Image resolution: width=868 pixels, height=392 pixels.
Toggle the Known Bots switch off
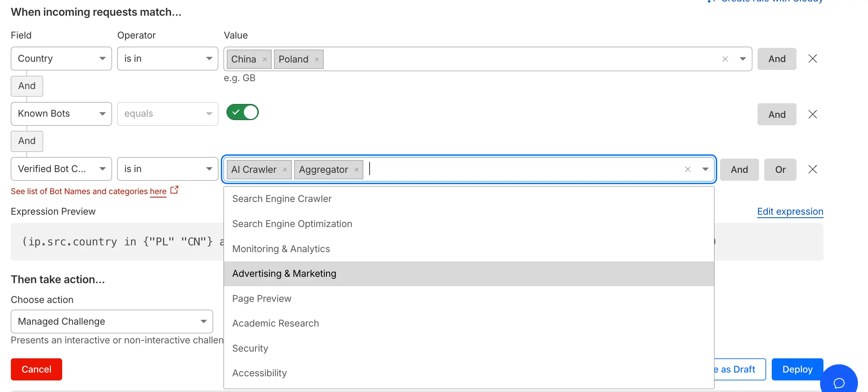click(x=243, y=112)
